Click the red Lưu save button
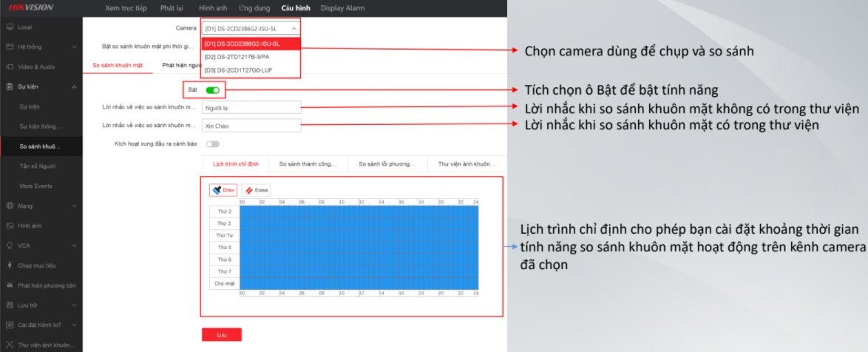Screen dimensions: 868x352 pyautogui.click(x=221, y=335)
